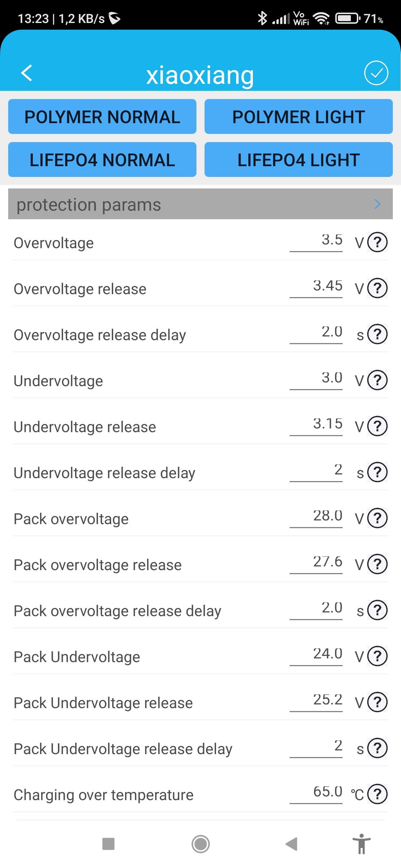The width and height of the screenshot is (401, 868).
Task: Open help for Overvoltage release delay
Action: (x=377, y=334)
